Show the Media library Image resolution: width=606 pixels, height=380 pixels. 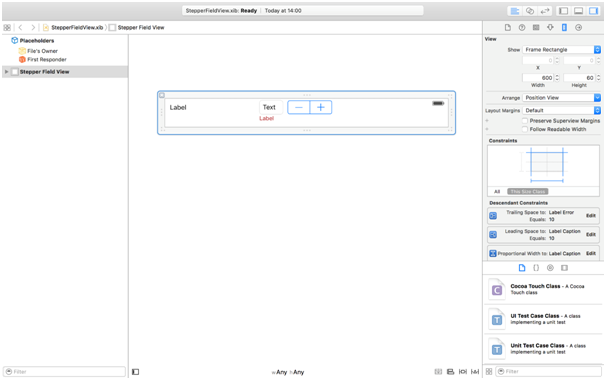tap(564, 268)
